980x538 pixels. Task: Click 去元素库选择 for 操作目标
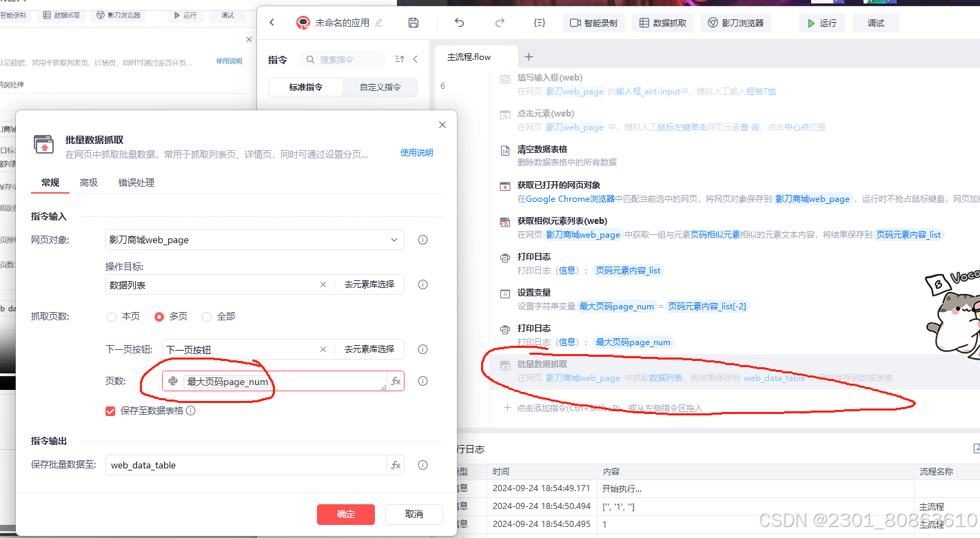(x=369, y=284)
